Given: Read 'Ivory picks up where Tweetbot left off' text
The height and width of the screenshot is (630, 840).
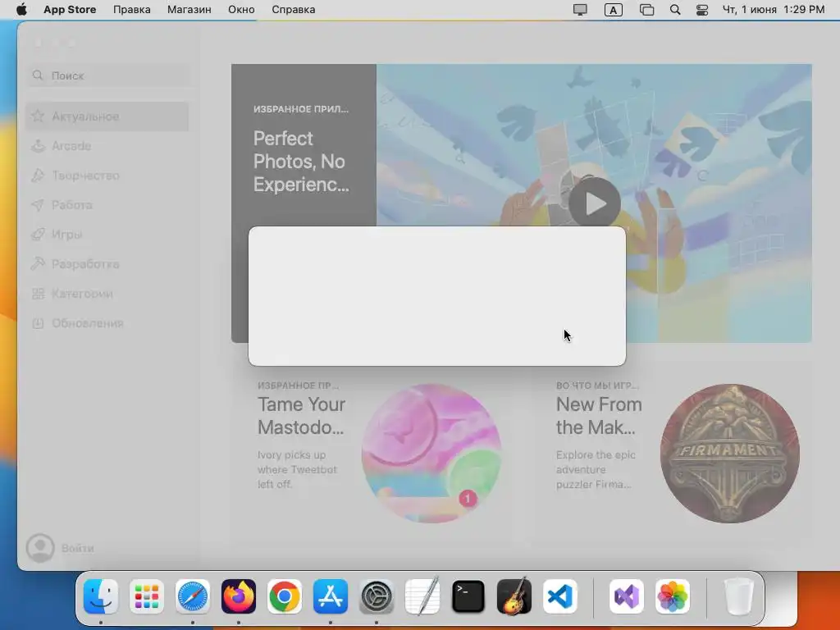Looking at the screenshot, I should (x=297, y=469).
